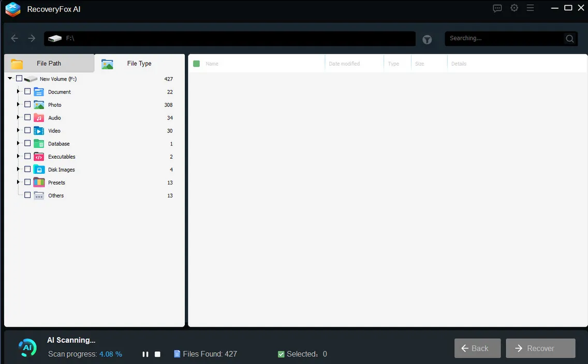588x364 pixels.
Task: Click the filter funnel icon
Action: coord(427,39)
